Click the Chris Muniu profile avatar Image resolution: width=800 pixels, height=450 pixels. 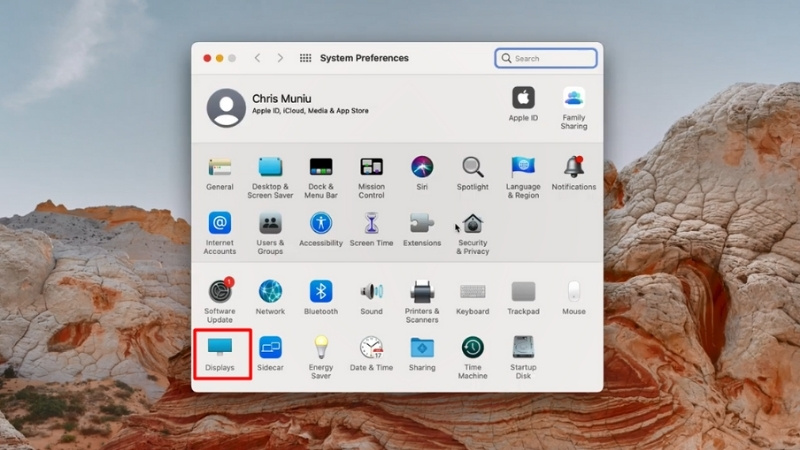[x=226, y=108]
